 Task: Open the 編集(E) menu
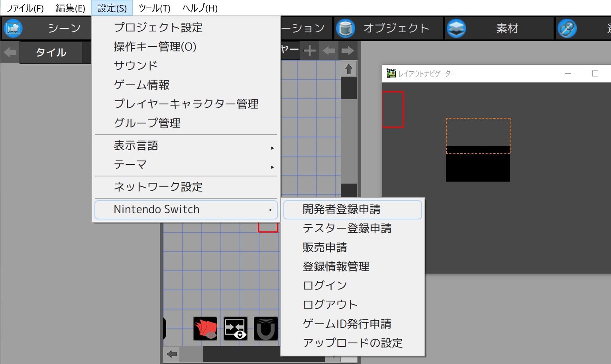(71, 8)
